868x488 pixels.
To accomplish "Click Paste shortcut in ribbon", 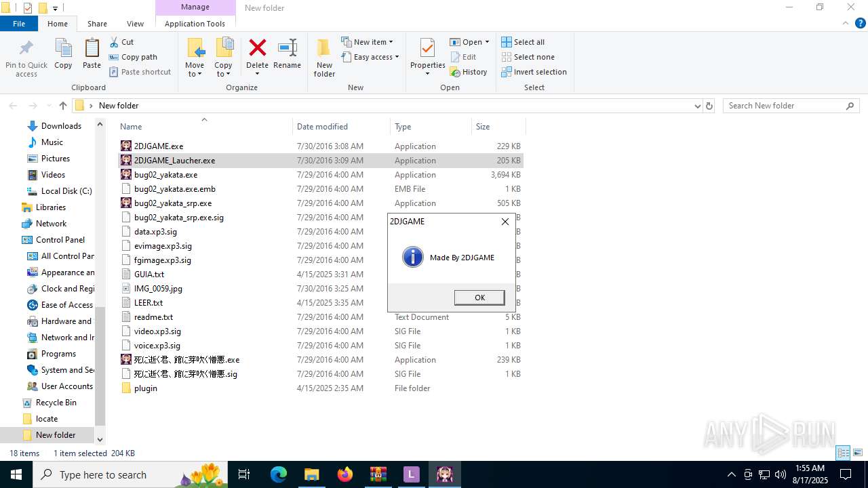I will [140, 72].
